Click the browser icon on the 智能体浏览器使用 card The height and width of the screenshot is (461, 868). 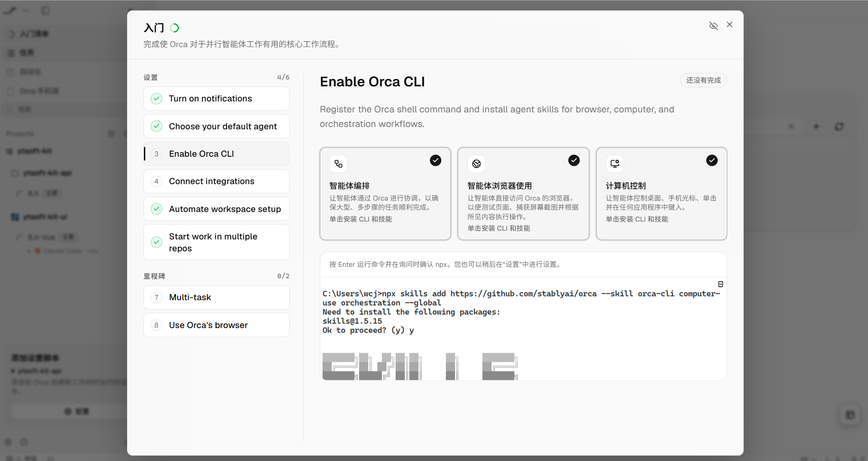[x=476, y=164]
